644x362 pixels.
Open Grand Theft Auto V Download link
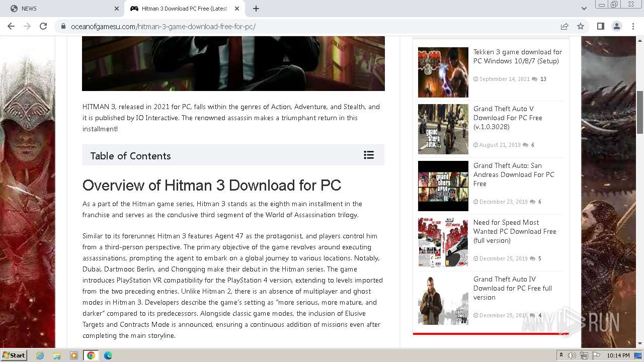click(508, 118)
